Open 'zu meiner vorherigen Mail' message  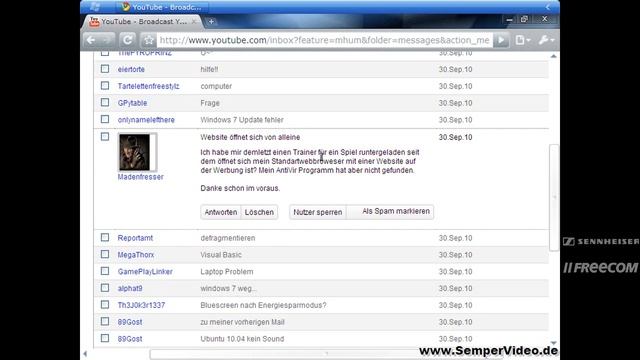[x=242, y=322]
